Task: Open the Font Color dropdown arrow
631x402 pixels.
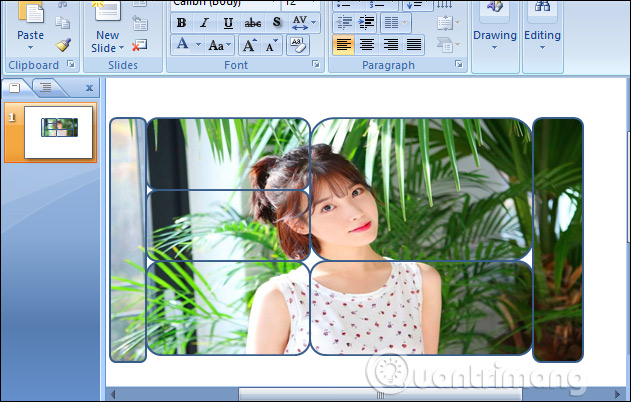Action: coord(198,45)
